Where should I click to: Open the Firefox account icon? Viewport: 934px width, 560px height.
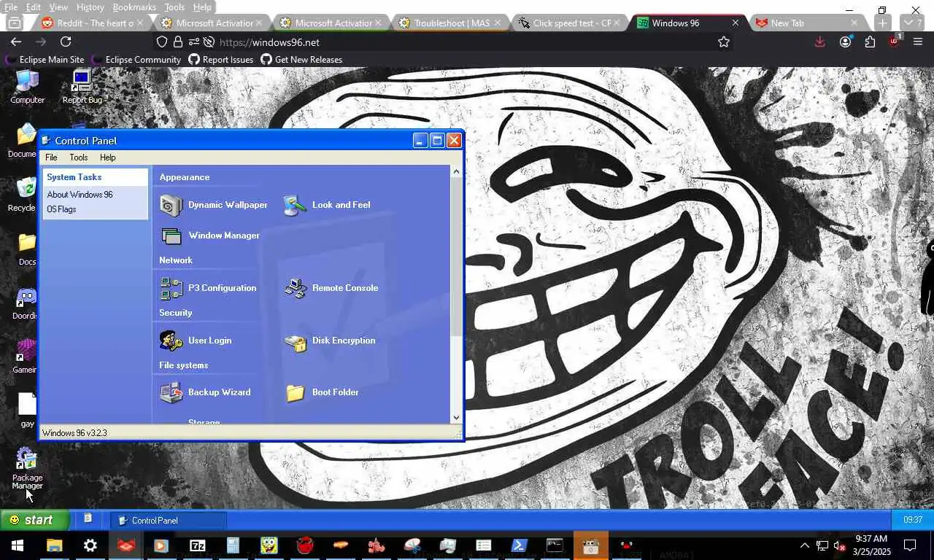[845, 42]
